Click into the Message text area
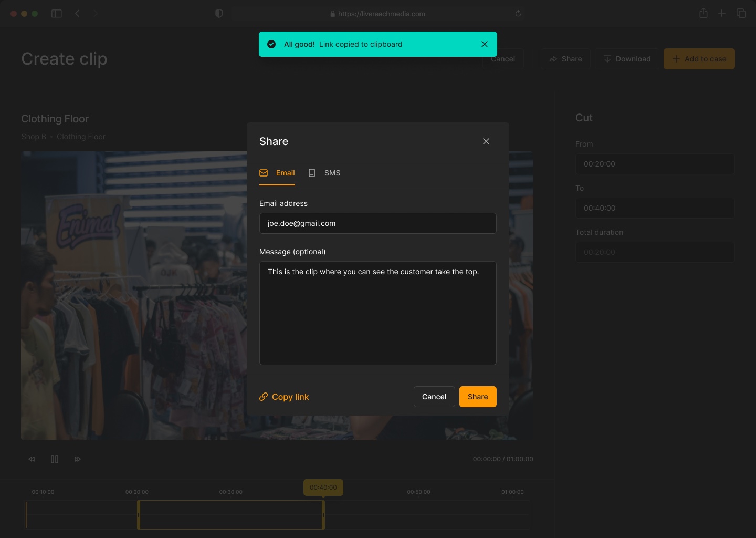 point(378,313)
